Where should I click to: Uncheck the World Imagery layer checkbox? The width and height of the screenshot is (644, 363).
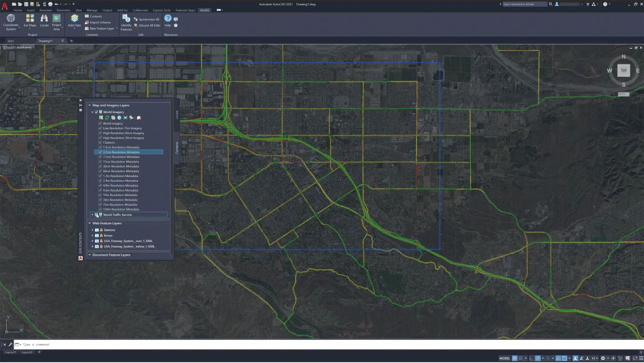tap(97, 112)
